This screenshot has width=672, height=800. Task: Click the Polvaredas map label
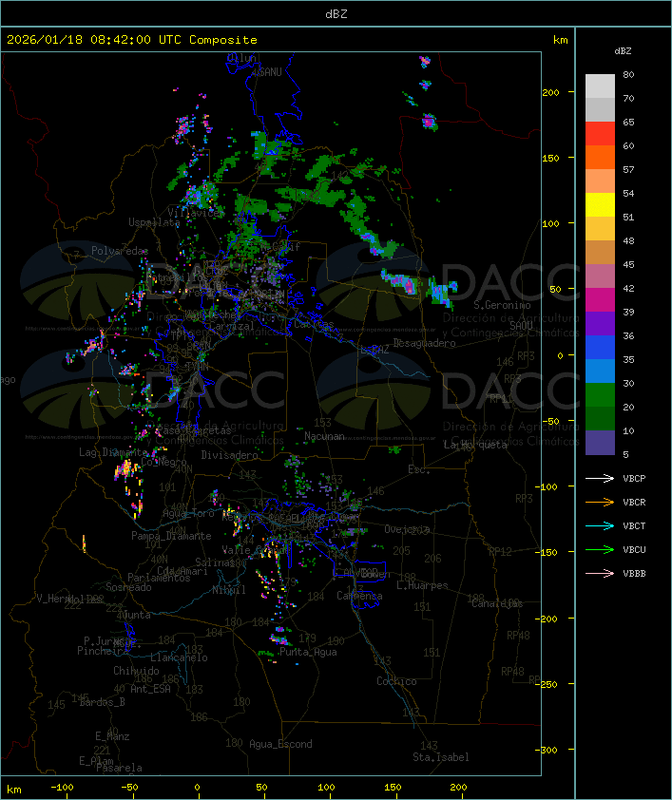pyautogui.click(x=120, y=250)
